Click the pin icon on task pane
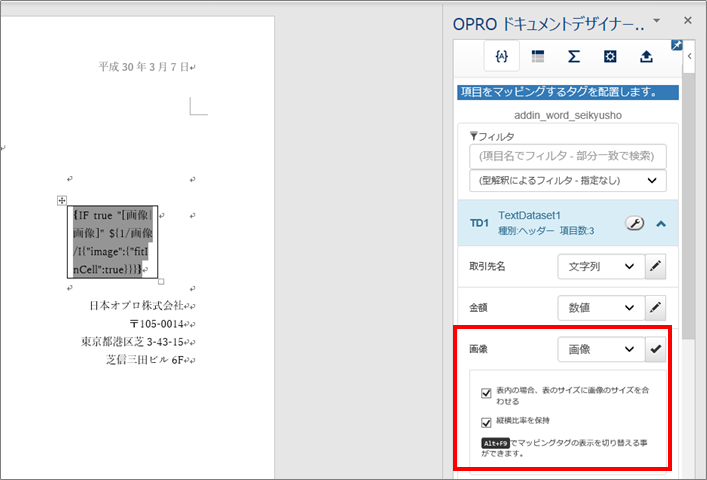Image resolution: width=707 pixels, height=480 pixels. tap(676, 45)
